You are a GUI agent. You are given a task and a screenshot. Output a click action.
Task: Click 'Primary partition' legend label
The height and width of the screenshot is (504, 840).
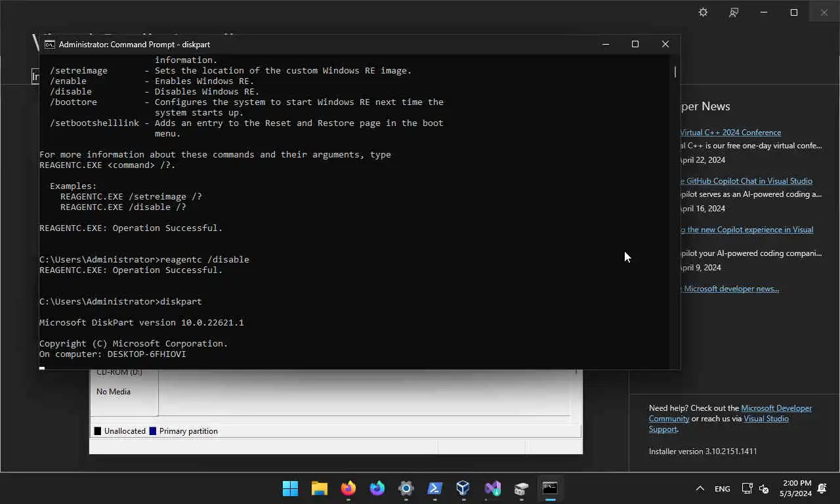click(188, 431)
